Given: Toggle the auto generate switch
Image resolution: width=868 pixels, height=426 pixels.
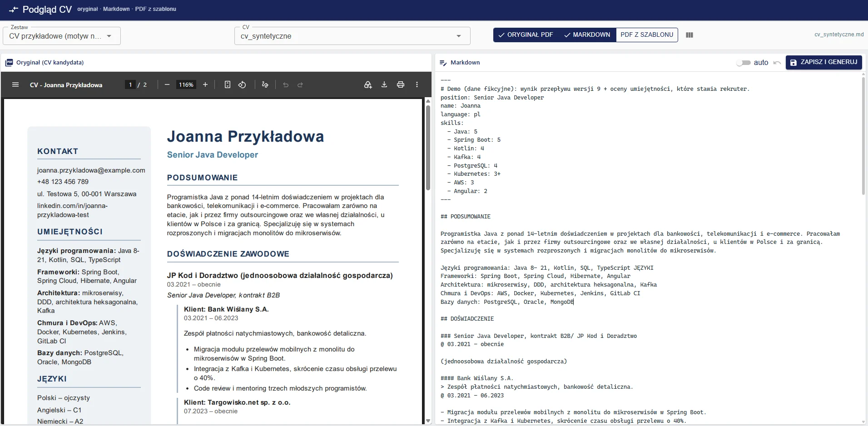Looking at the screenshot, I should pyautogui.click(x=744, y=63).
